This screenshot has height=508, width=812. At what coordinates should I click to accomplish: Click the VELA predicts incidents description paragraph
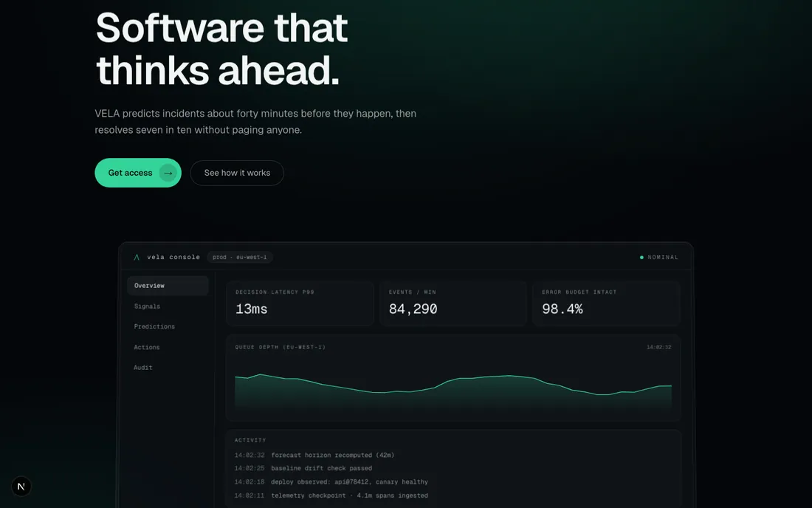[x=255, y=122]
